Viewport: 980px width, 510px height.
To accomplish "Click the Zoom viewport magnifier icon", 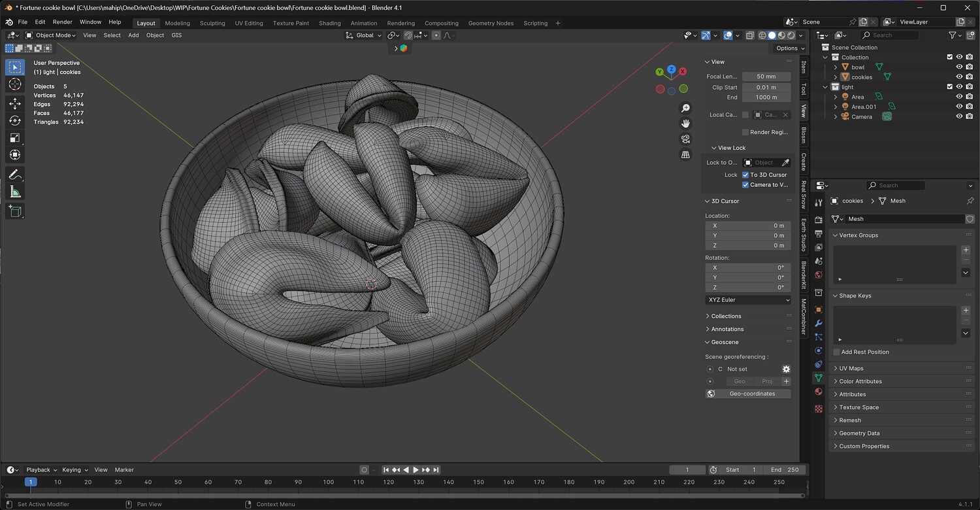I will tap(685, 108).
